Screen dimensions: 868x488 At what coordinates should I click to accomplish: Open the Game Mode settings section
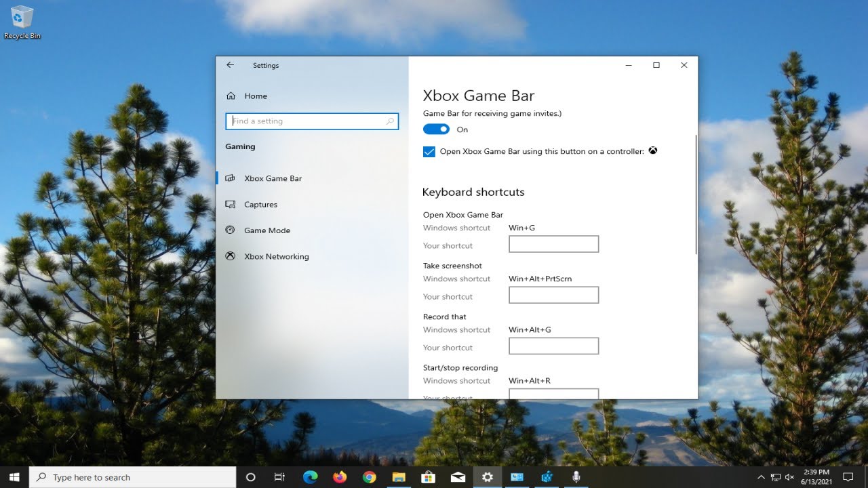267,230
